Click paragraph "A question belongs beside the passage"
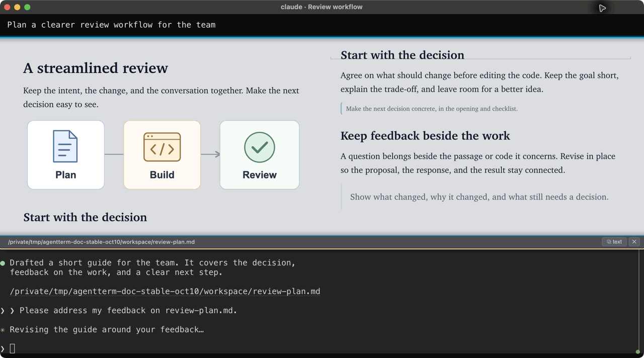644x358 pixels. click(x=478, y=163)
